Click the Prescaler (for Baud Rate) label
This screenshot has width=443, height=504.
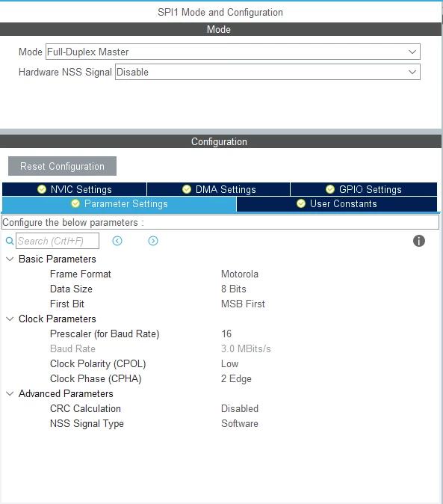click(105, 334)
